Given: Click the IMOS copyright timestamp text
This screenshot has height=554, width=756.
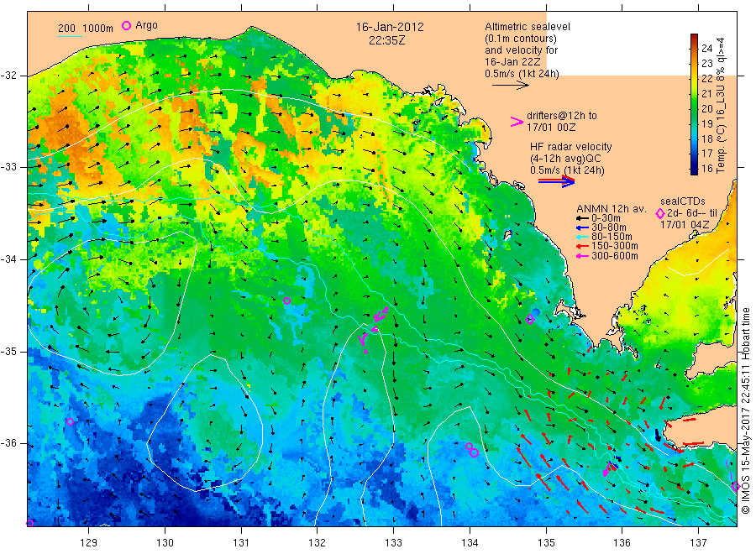Looking at the screenshot, I should pos(745,411).
